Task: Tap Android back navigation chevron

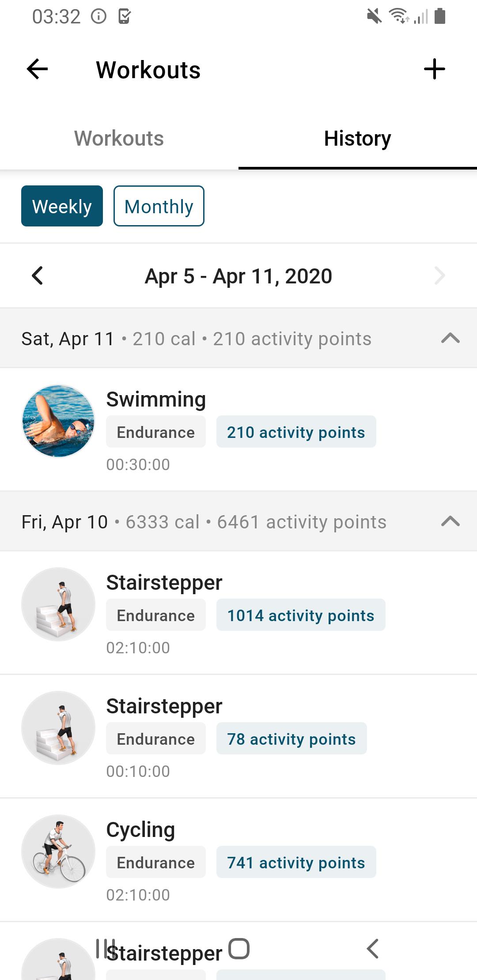Action: tap(372, 948)
